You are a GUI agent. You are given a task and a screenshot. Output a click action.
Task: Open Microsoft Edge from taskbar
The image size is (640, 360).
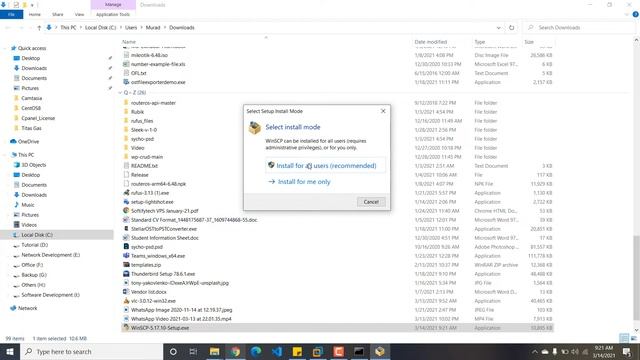tap(256, 351)
